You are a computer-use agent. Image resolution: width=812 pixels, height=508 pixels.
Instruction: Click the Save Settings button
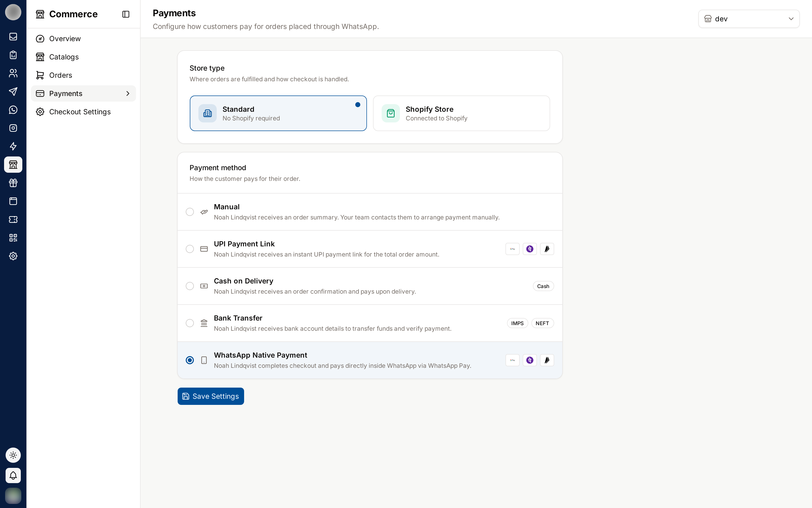pyautogui.click(x=211, y=396)
